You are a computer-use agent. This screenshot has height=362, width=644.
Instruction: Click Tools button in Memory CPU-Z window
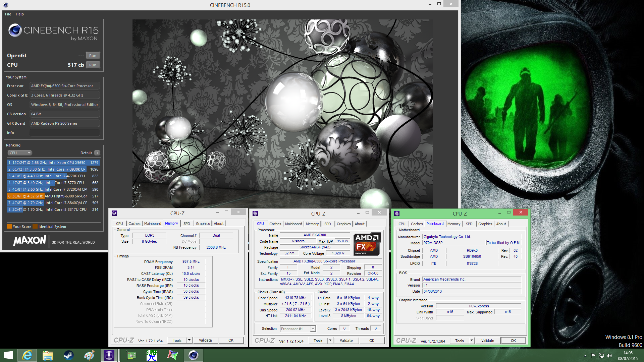point(177,340)
